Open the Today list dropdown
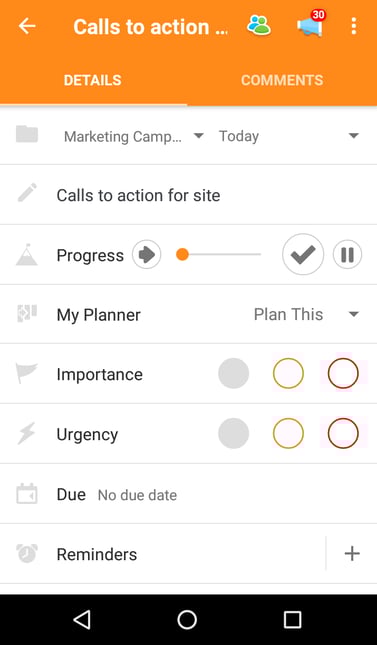Image resolution: width=377 pixels, height=645 pixels. [289, 136]
